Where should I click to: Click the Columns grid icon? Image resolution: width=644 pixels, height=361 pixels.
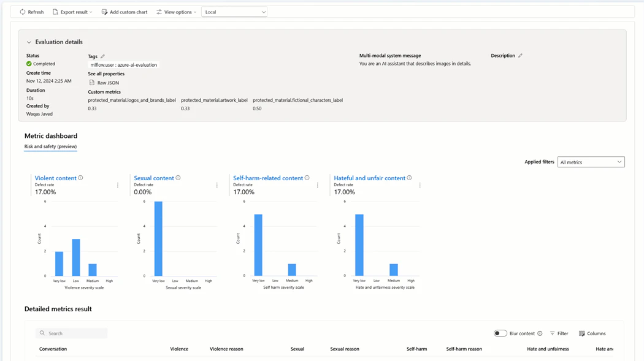pyautogui.click(x=582, y=333)
